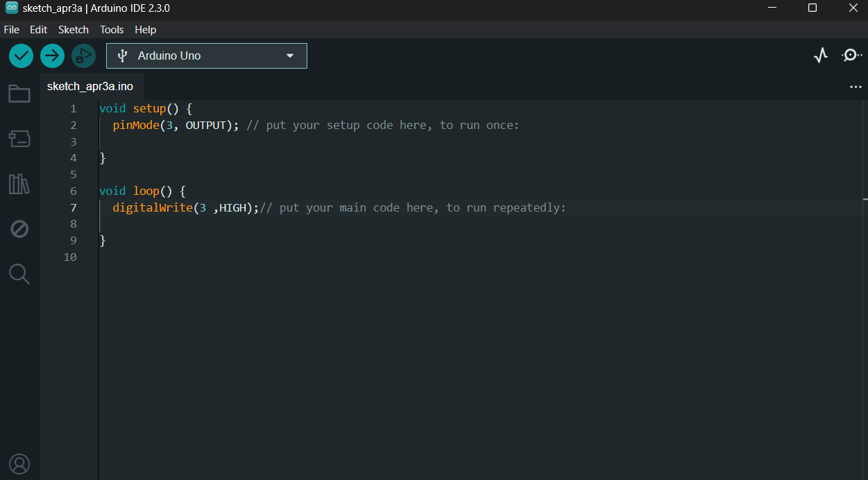Select the sketch_apr3a.ino tab

coord(90,87)
